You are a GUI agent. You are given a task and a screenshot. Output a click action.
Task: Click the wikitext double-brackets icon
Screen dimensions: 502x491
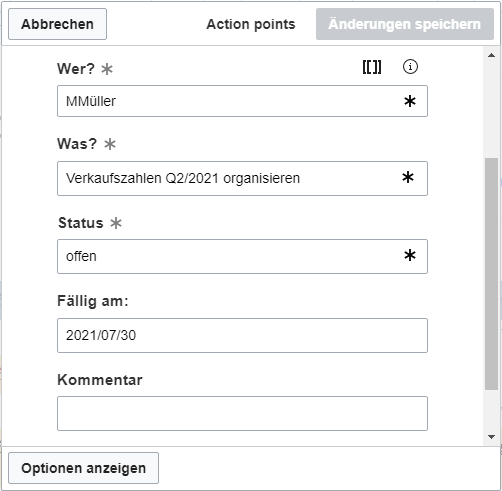click(x=372, y=67)
